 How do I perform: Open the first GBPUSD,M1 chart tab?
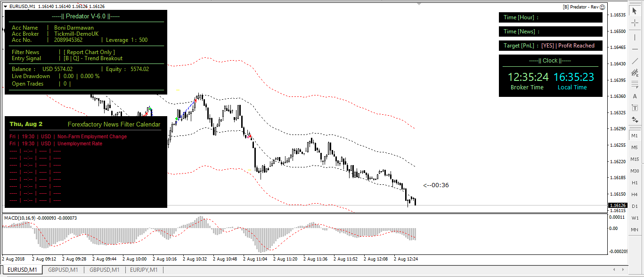pos(63,270)
